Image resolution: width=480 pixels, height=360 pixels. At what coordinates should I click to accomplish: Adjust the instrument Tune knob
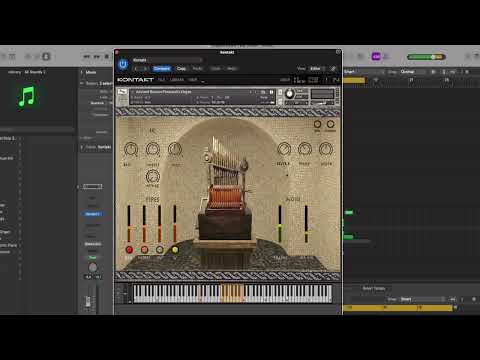pos(290,94)
